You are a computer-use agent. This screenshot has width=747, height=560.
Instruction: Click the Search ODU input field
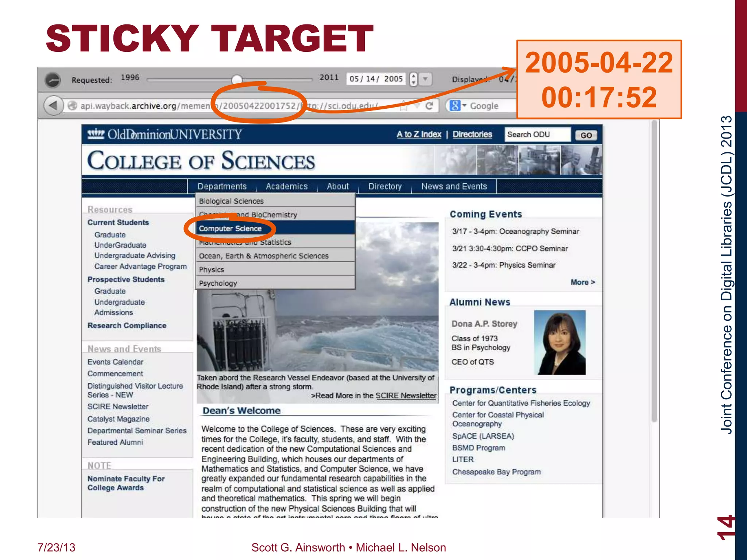[538, 135]
